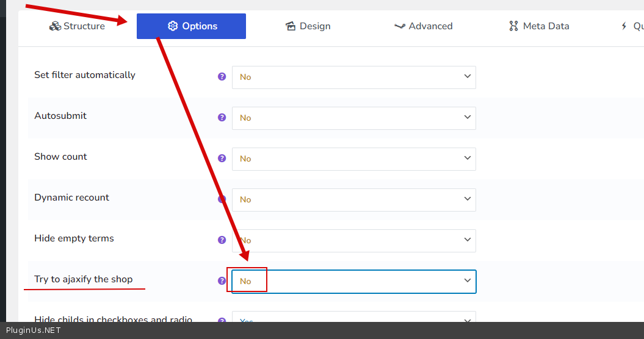Click the PluginUs.NET watermark text

pyautogui.click(x=33, y=330)
